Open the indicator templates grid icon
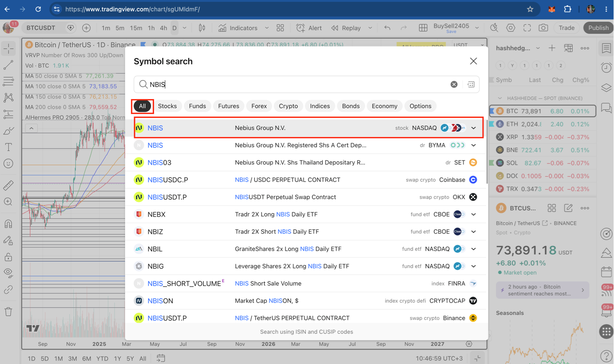614x364 pixels. [280, 28]
